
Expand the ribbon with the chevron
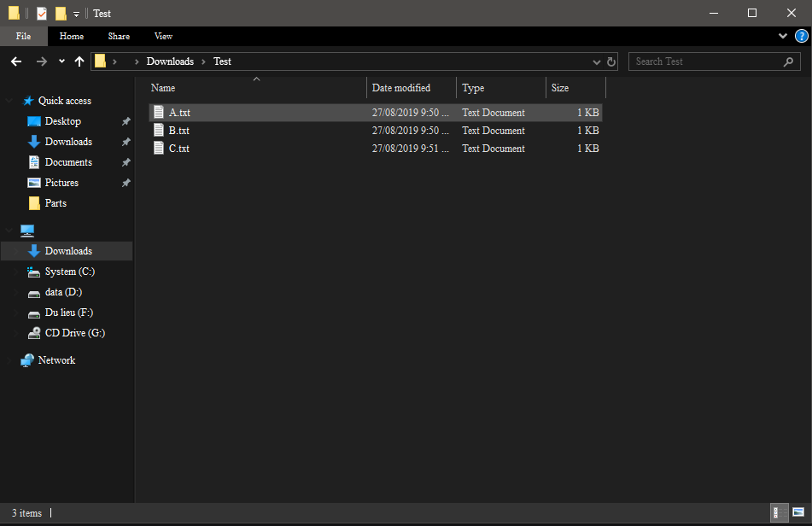click(783, 36)
